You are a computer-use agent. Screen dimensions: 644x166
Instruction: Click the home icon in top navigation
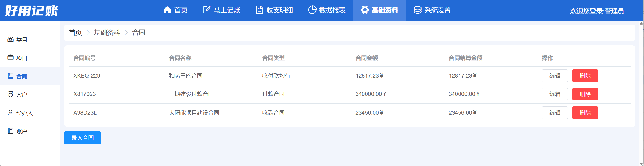pyautogui.click(x=167, y=10)
